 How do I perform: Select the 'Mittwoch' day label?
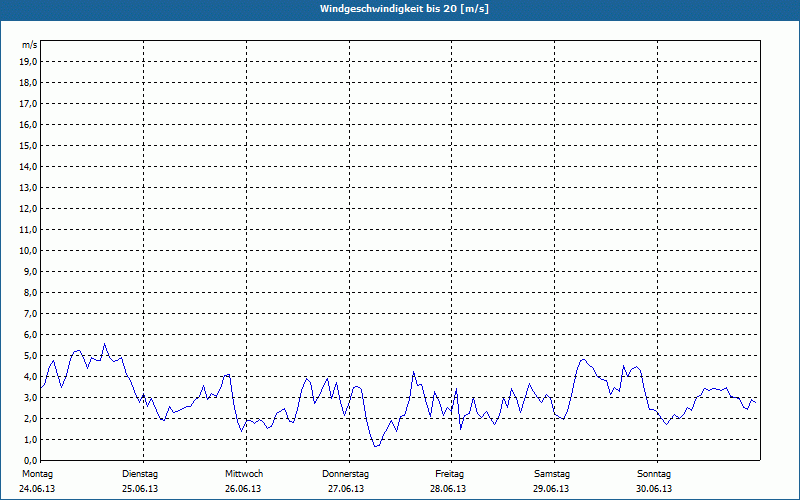click(x=244, y=474)
